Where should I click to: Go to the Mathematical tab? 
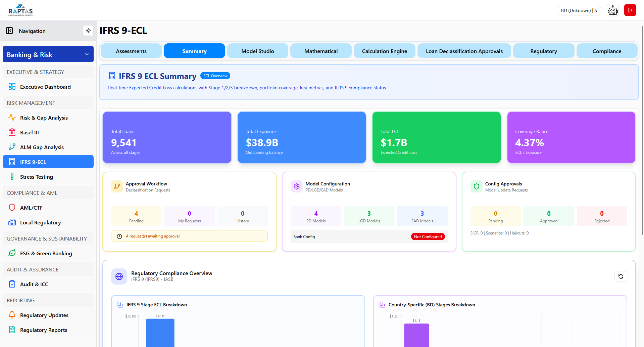321,51
